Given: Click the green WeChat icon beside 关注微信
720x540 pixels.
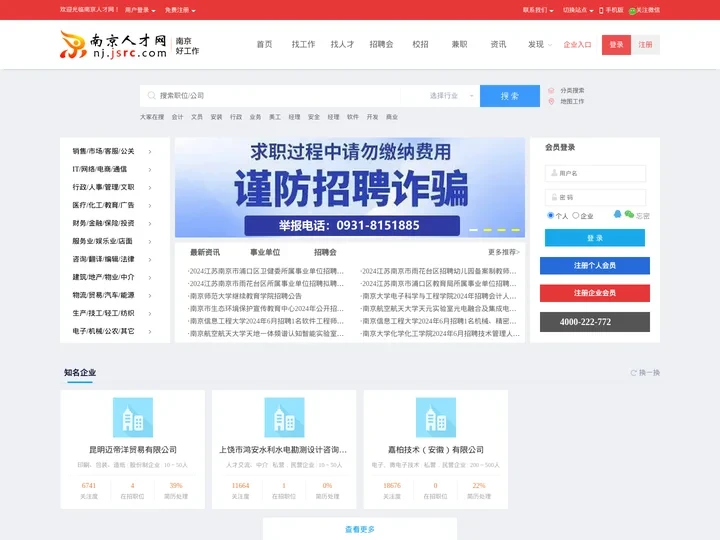Looking at the screenshot, I should pyautogui.click(x=632, y=10).
